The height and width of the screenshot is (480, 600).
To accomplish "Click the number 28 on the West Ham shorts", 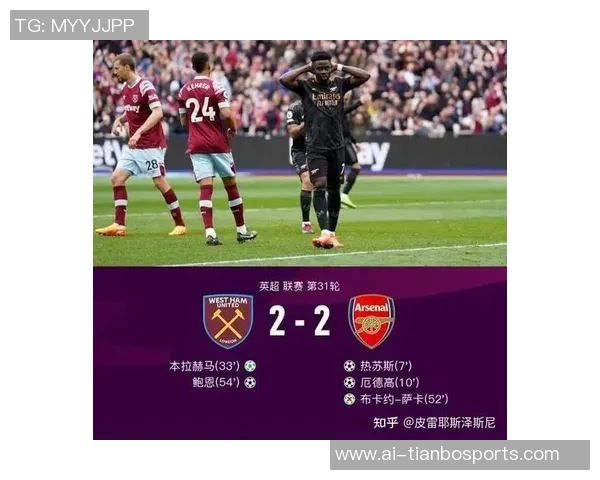I will [152, 165].
